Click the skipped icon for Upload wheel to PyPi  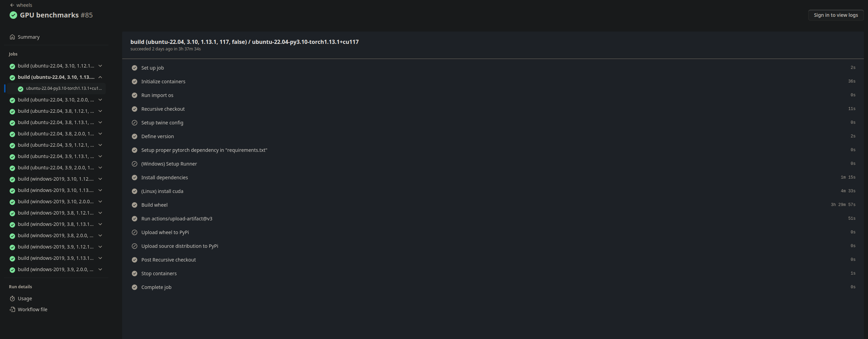(135, 232)
